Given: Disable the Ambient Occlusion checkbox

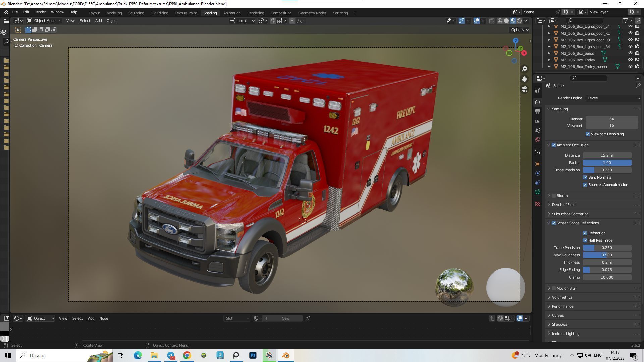Looking at the screenshot, I should tap(554, 145).
